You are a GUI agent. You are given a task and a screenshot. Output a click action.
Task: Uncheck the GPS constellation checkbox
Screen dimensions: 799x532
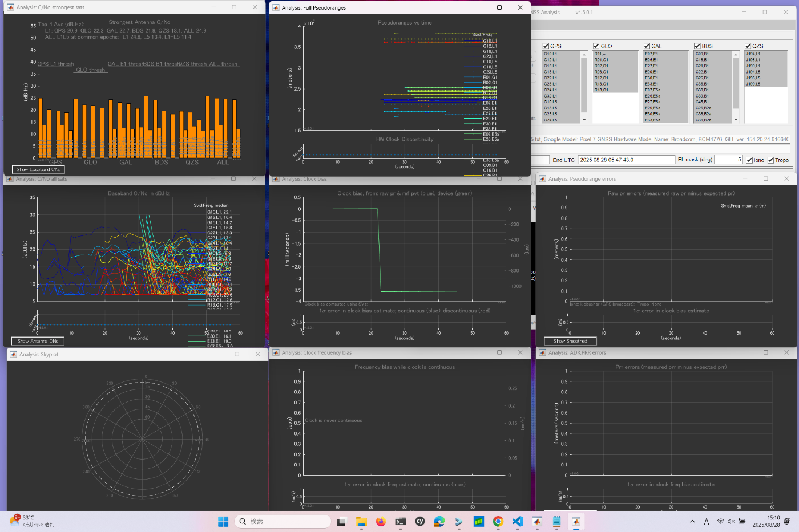point(546,46)
